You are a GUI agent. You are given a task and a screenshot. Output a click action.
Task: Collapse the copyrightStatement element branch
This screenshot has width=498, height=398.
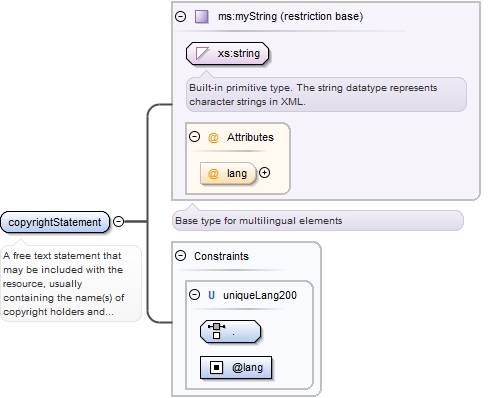point(119,221)
